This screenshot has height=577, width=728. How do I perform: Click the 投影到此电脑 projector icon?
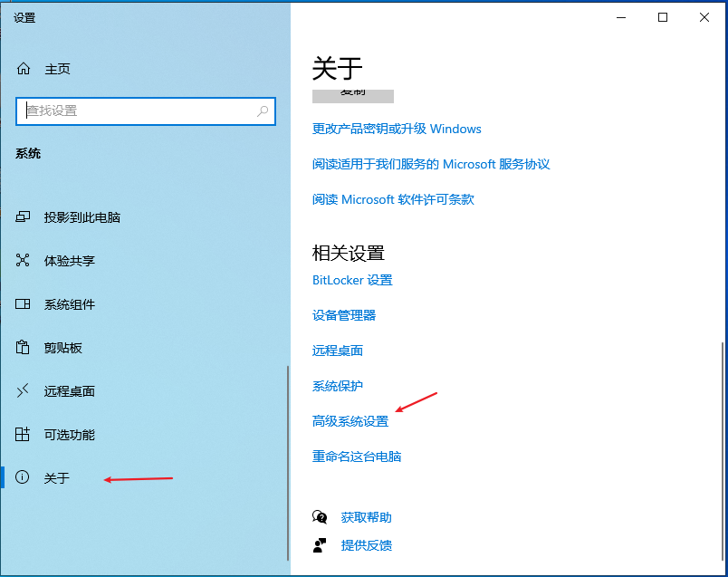click(23, 217)
